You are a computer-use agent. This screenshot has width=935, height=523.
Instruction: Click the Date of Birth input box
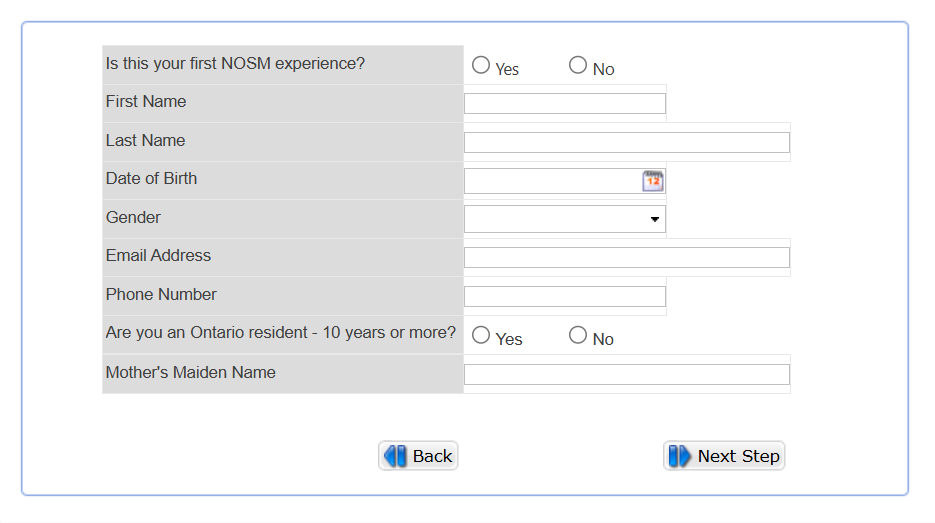click(552, 181)
